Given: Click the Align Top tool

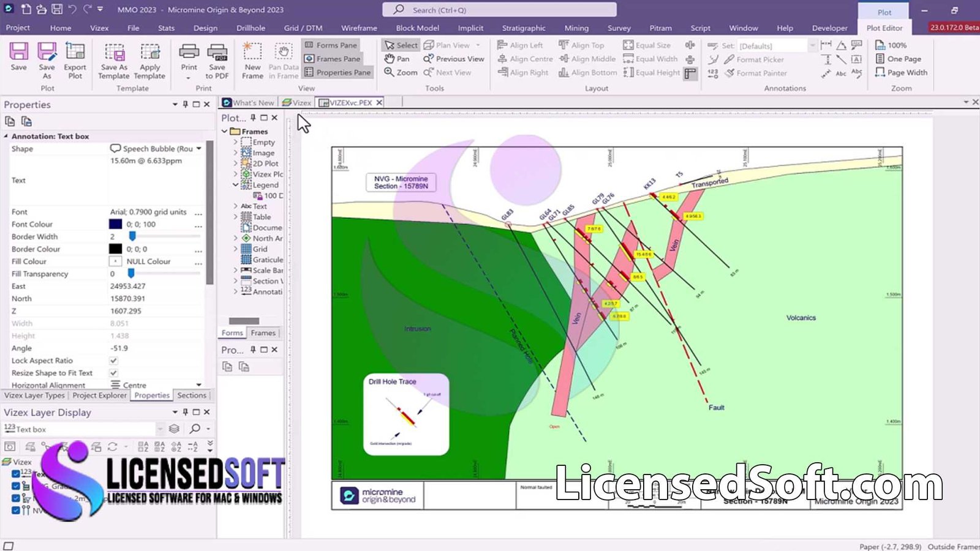Looking at the screenshot, I should coord(581,45).
